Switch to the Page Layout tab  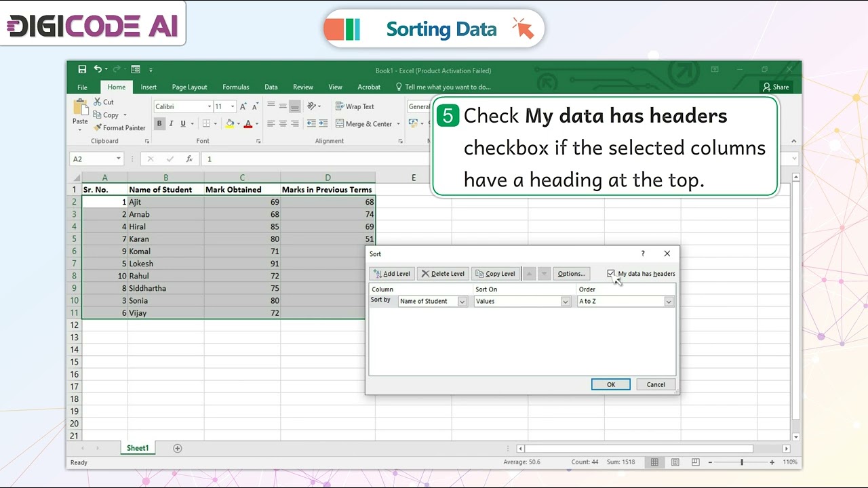click(x=189, y=87)
